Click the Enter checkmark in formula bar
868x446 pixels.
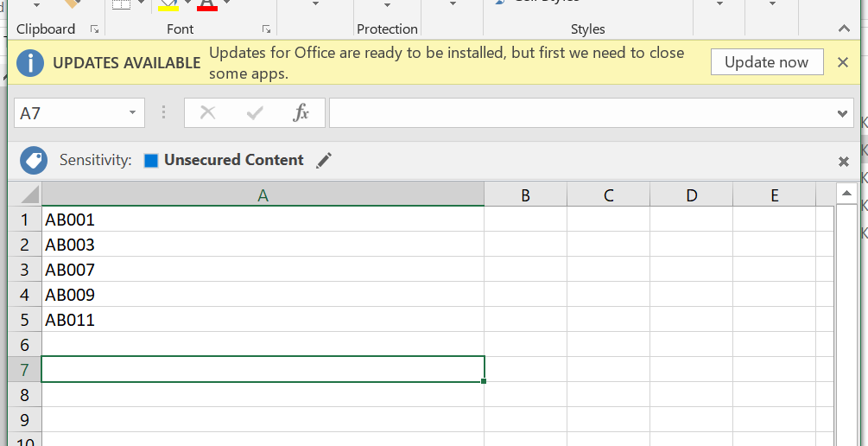(255, 112)
